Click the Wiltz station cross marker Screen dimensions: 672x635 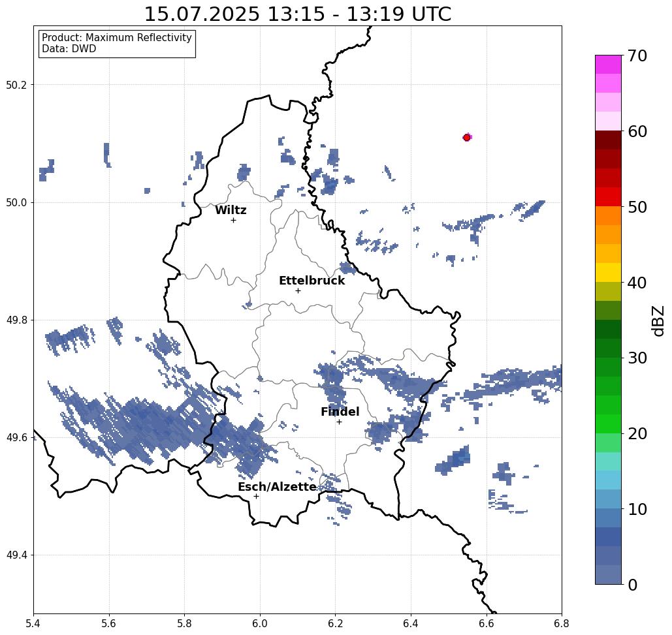pos(234,220)
